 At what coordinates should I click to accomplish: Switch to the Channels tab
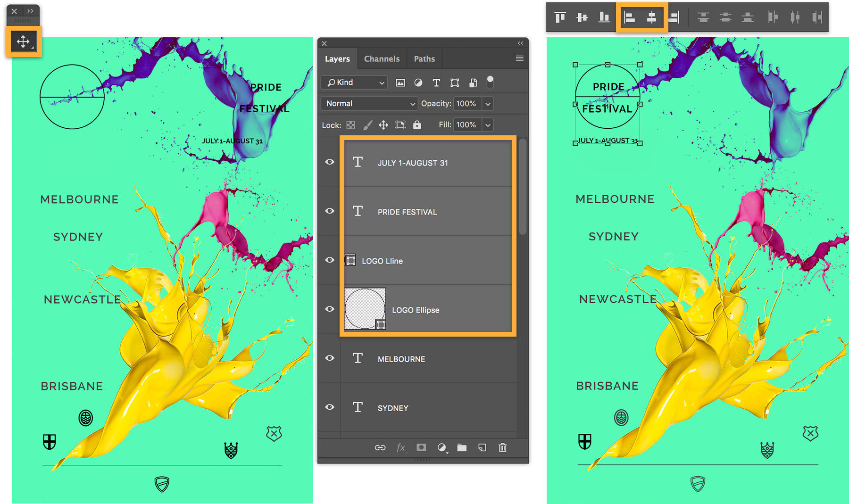click(x=382, y=58)
